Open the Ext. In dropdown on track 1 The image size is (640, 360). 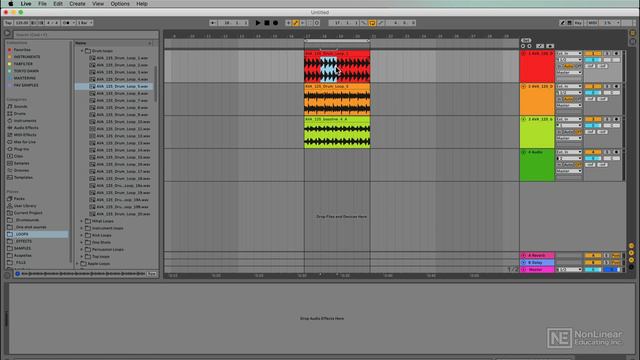tap(569, 53)
